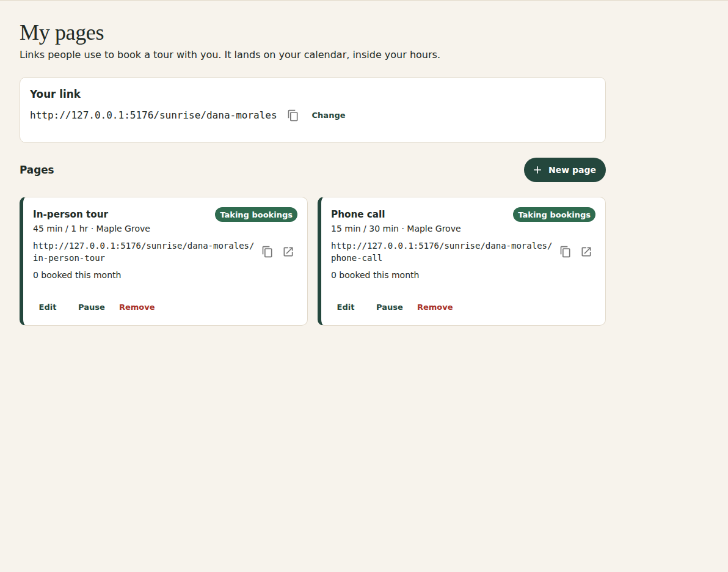Pause the In-person tour page

[x=92, y=307]
